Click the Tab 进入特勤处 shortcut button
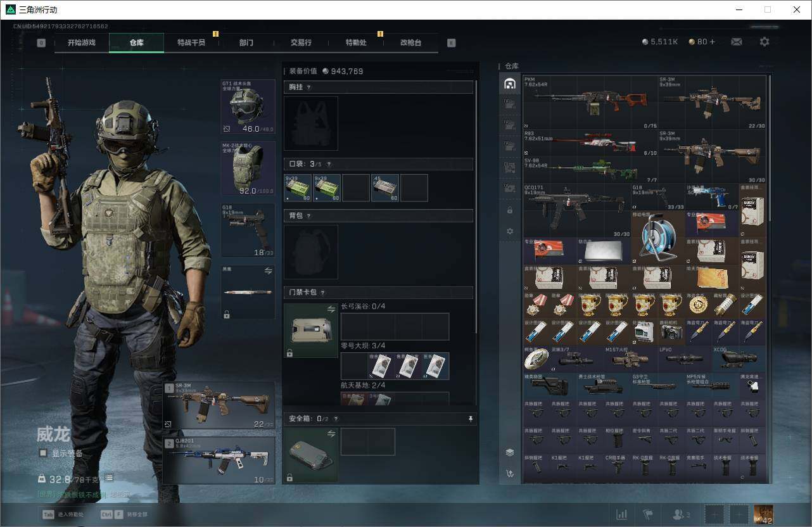This screenshot has height=527, width=812. [63, 515]
